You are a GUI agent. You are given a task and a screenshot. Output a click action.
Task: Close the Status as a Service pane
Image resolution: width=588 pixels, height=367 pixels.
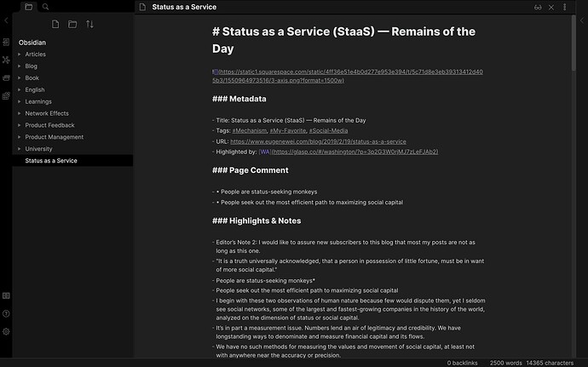551,7
